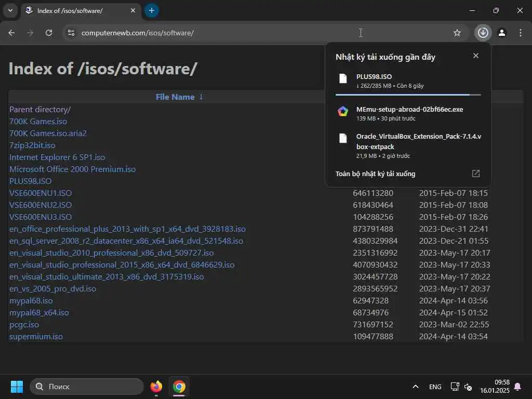Viewport: 532px width, 399px height.
Task: Open Oracle_VirtualBox_Extension_Pack download entry
Action: (408, 146)
